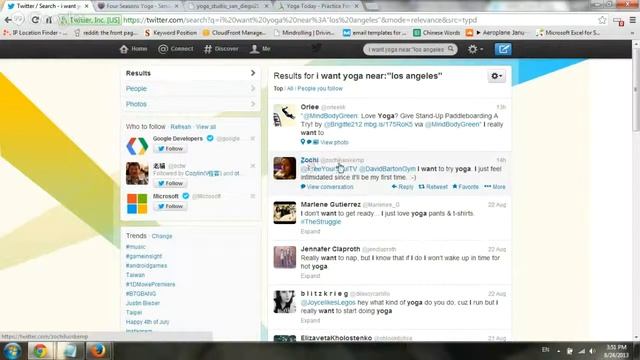Open the #music trend
Image resolution: width=640 pixels, height=360 pixels.
point(136,247)
